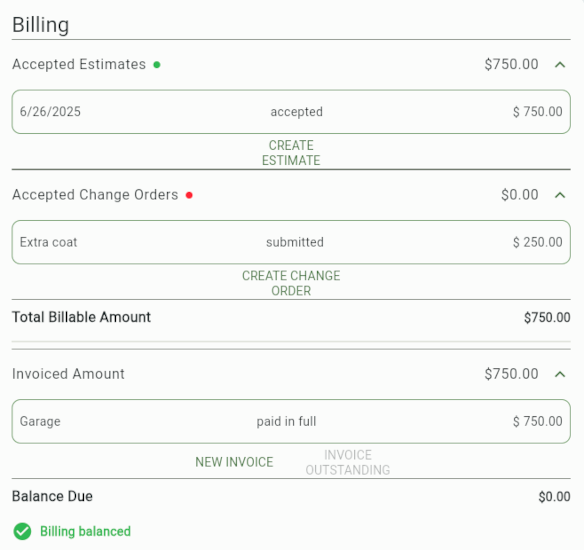Open the Extra coat change order row
Viewport: 584px width, 550px height.
[291, 242]
